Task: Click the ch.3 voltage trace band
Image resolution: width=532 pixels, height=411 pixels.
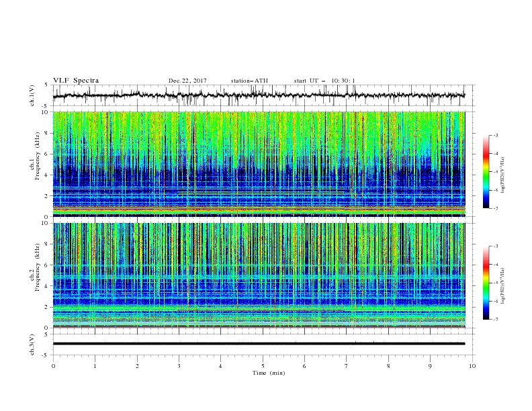Action: coord(259,344)
